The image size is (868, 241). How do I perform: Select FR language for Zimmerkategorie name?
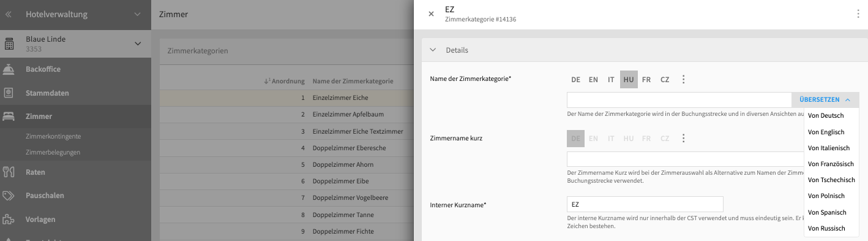pyautogui.click(x=646, y=80)
